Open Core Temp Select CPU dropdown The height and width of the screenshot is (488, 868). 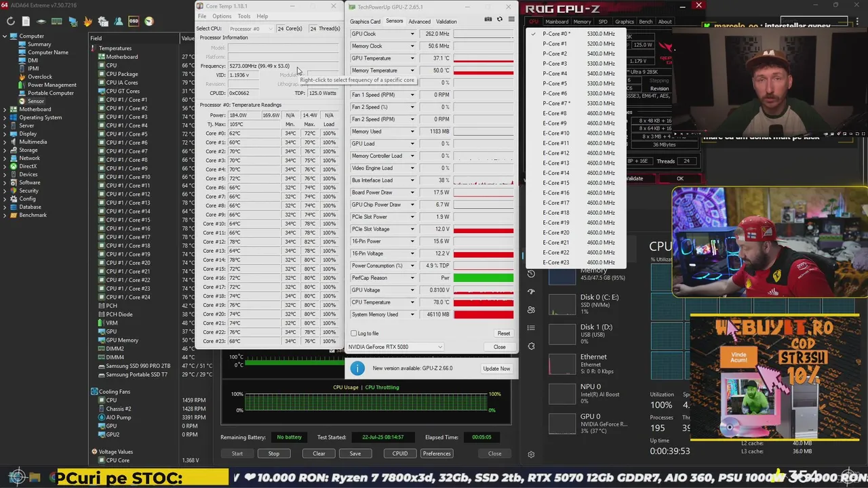[252, 28]
